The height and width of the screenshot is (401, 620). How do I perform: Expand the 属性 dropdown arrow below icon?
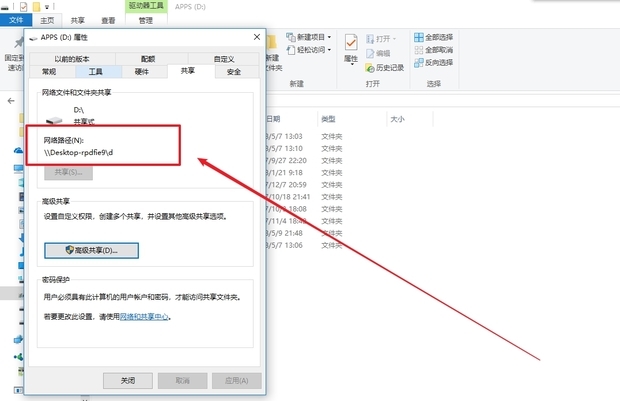point(352,64)
